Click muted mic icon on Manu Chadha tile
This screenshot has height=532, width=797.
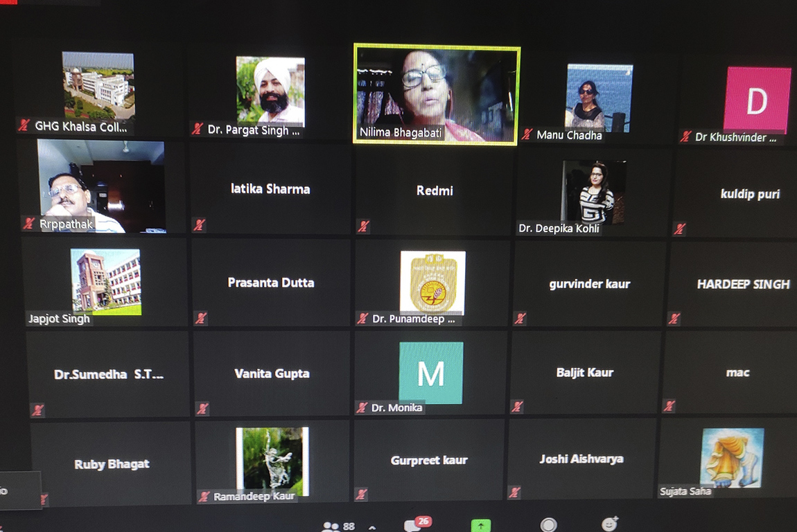527,135
